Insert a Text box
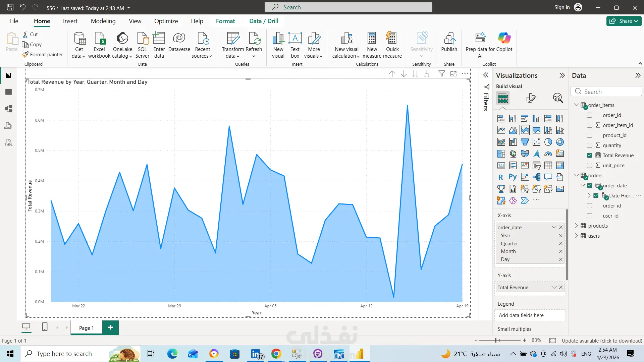Viewport: 644px width, 362px height. click(x=295, y=45)
